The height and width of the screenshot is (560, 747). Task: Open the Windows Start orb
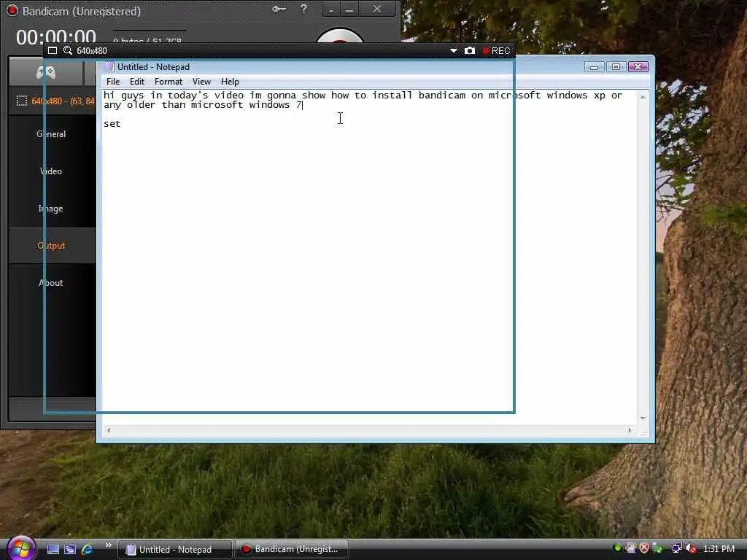click(x=21, y=548)
